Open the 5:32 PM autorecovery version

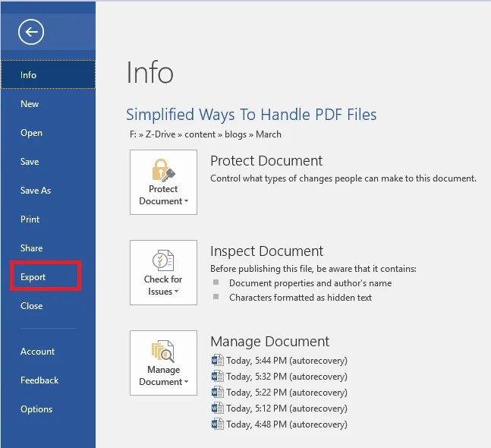point(288,377)
